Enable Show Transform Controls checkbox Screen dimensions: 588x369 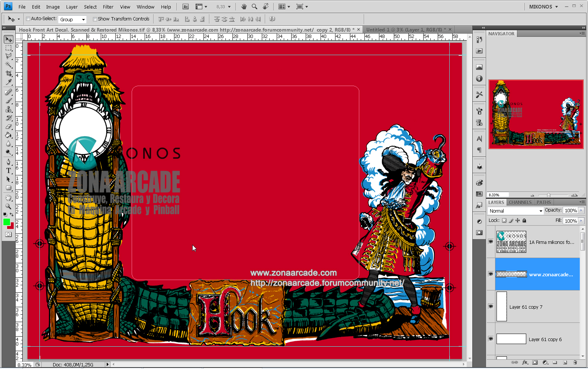pyautogui.click(x=95, y=19)
